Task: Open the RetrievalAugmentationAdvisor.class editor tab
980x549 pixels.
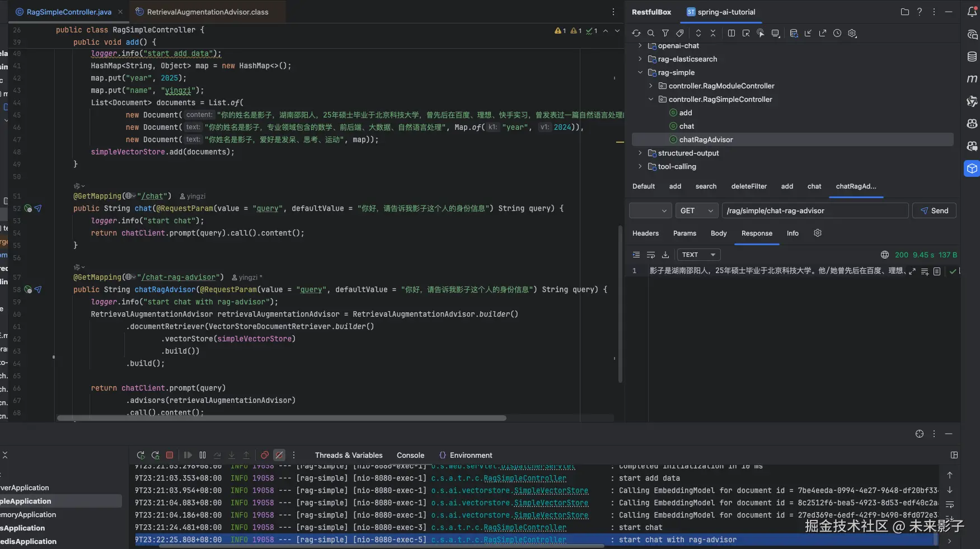Action: click(207, 12)
